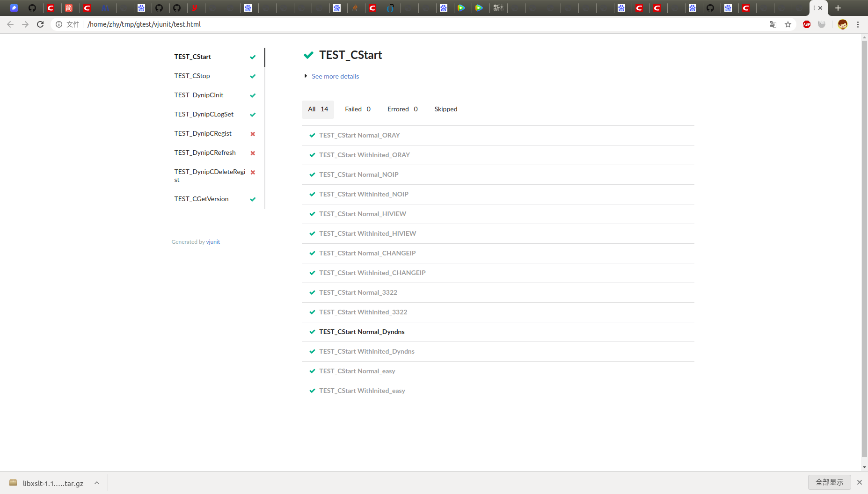Switch to the Failed results tab
This screenshot has height=494, width=868.
357,109
